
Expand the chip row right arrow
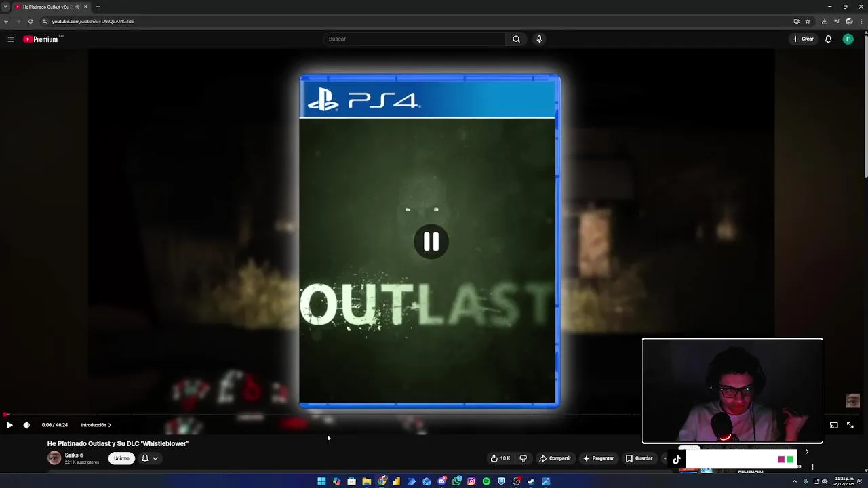(x=806, y=451)
